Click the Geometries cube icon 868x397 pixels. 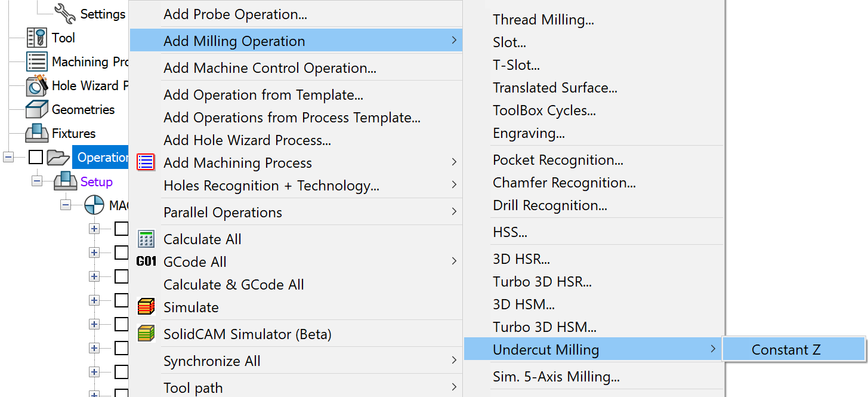click(x=37, y=109)
